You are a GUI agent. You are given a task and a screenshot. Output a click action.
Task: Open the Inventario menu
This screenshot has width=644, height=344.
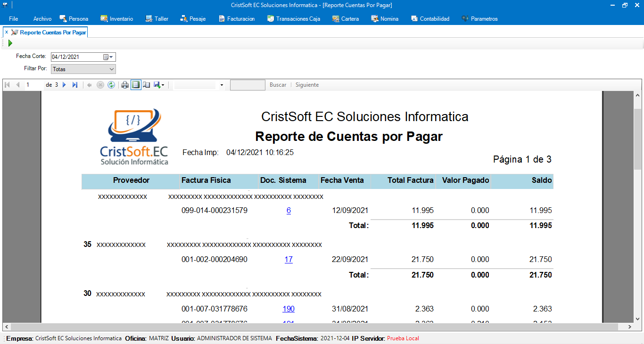[x=117, y=19]
